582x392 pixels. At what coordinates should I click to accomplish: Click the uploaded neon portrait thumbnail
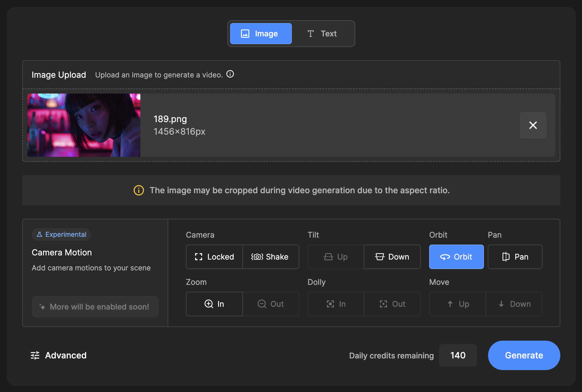click(84, 125)
